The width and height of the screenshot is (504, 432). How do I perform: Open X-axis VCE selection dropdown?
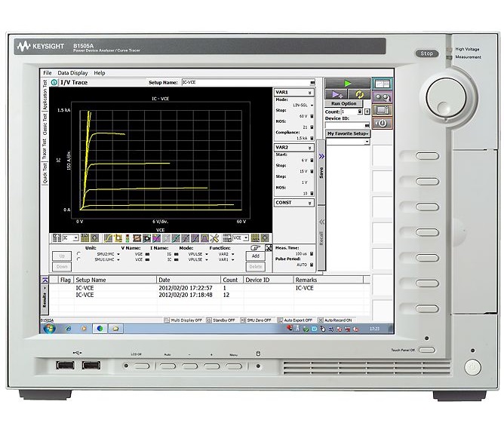(246, 238)
